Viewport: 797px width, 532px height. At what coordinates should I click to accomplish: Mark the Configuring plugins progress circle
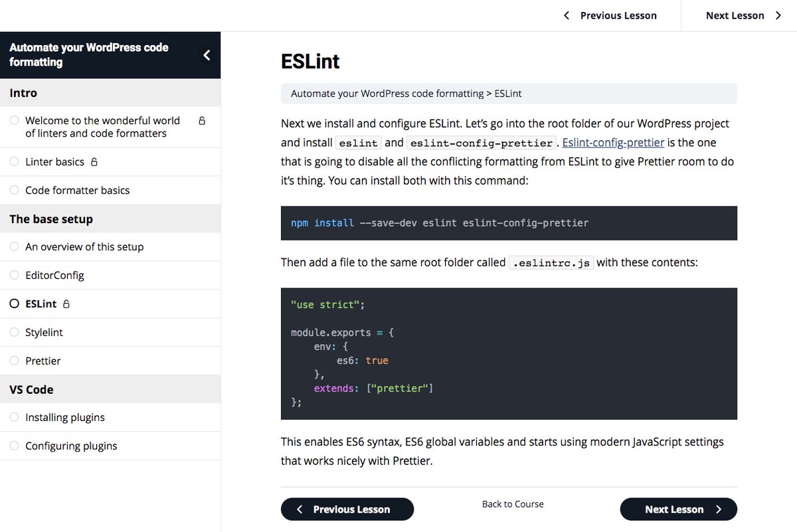tap(15, 446)
